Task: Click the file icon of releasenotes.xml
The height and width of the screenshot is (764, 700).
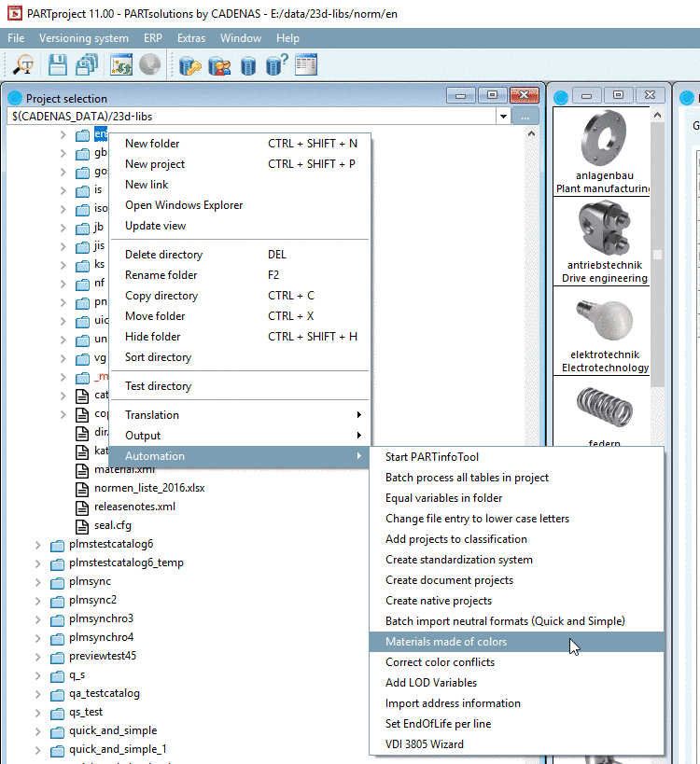Action: (x=82, y=507)
